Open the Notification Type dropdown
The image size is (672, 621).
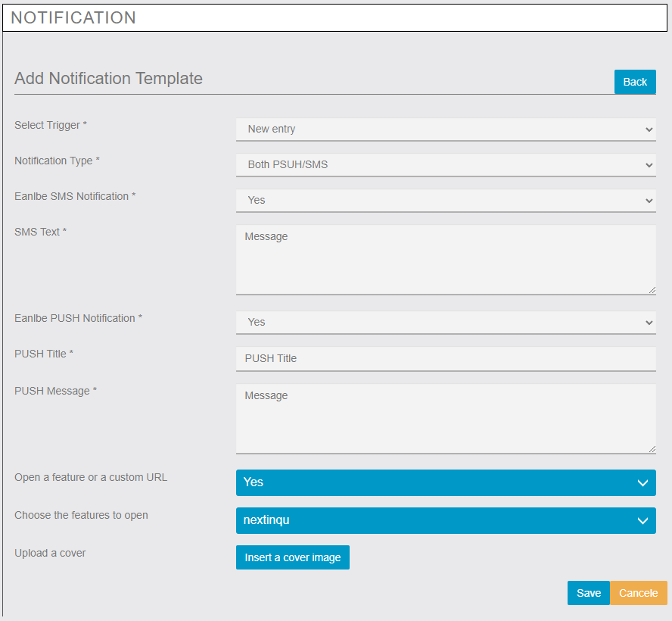tap(446, 164)
